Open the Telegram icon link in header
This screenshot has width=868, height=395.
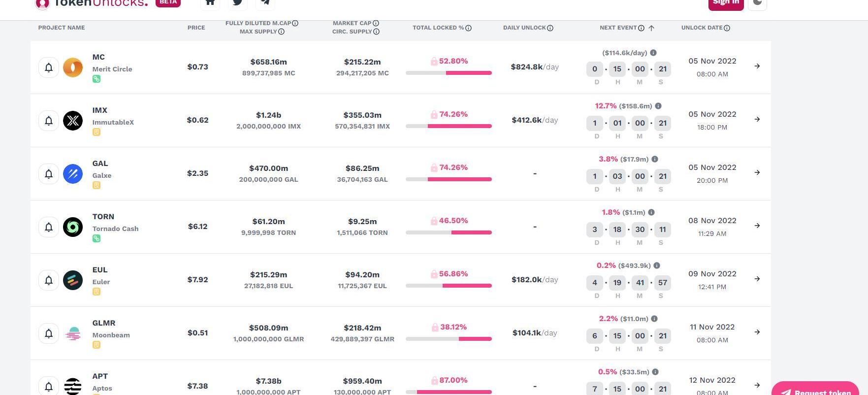265,2
